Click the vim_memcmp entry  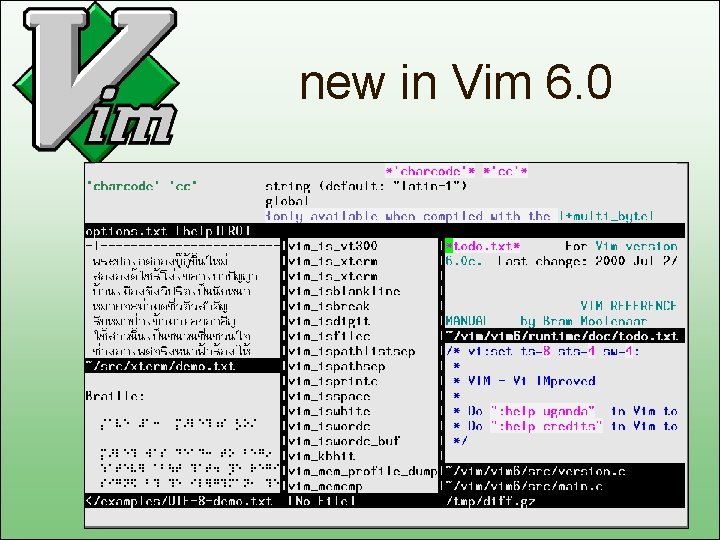[326, 486]
